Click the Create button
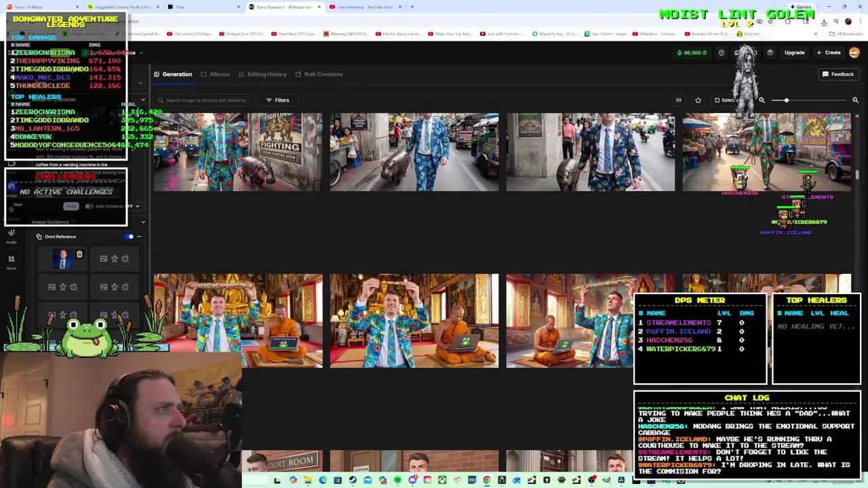Image resolution: width=868 pixels, height=488 pixels. point(829,53)
